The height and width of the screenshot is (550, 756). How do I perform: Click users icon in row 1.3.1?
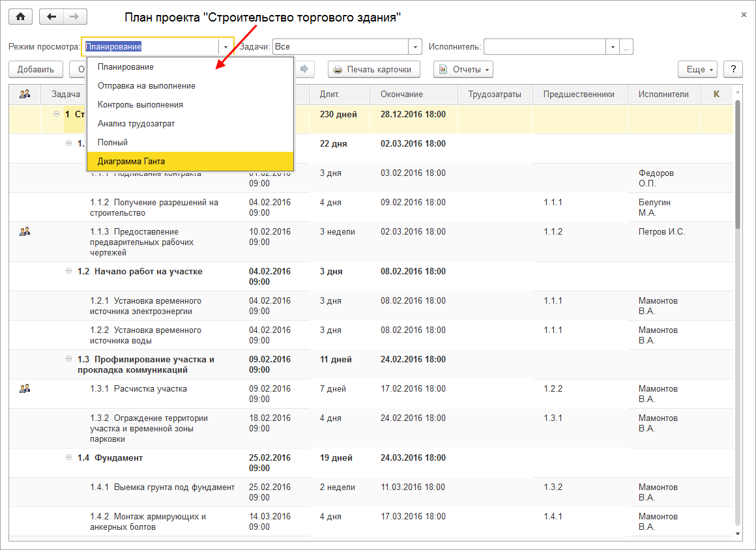pyautogui.click(x=25, y=388)
